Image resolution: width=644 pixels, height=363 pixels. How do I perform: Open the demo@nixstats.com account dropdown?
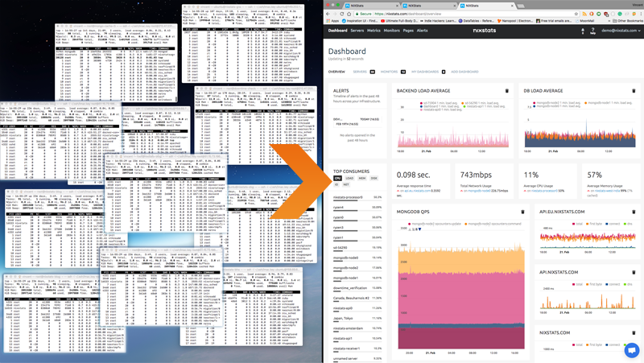coord(621,31)
